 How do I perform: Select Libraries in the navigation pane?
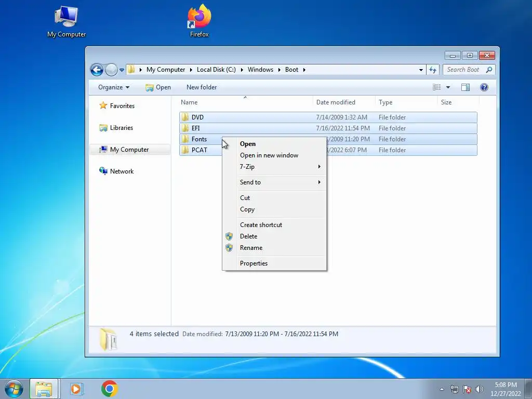point(122,128)
